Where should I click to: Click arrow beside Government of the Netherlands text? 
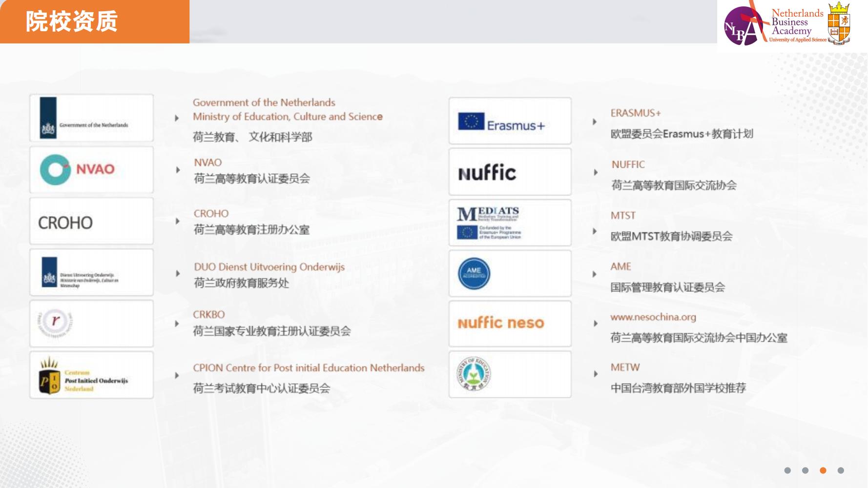177,118
